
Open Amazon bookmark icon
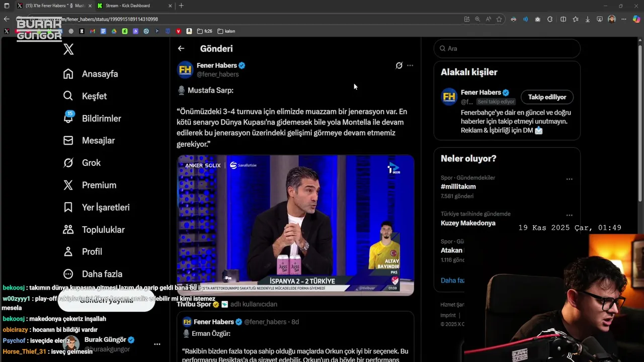tap(189, 31)
